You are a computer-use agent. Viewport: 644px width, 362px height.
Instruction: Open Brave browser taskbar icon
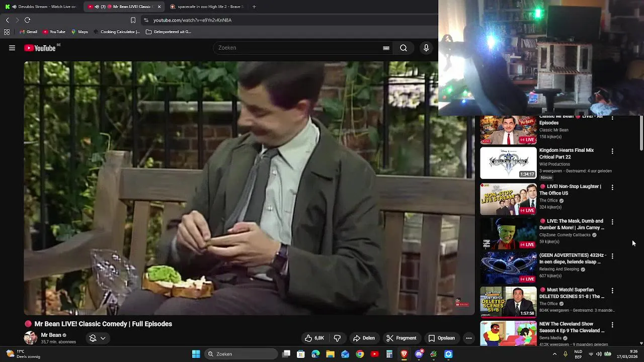[x=404, y=354]
